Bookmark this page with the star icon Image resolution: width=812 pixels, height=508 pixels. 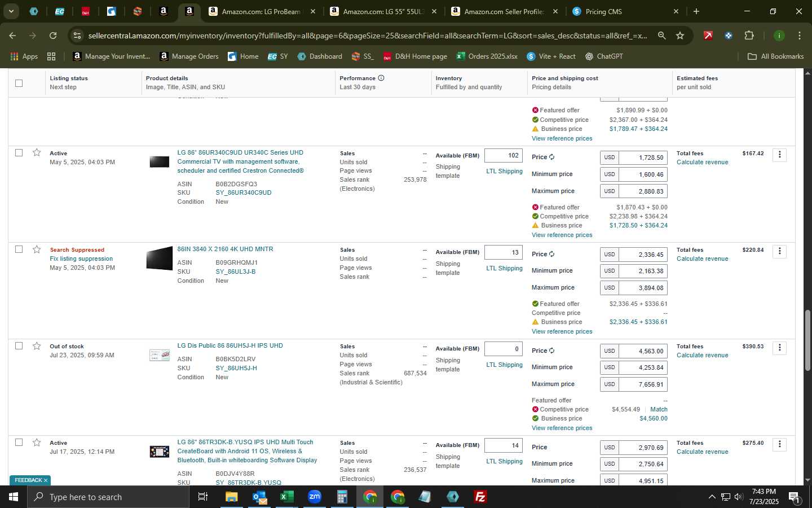pos(680,36)
